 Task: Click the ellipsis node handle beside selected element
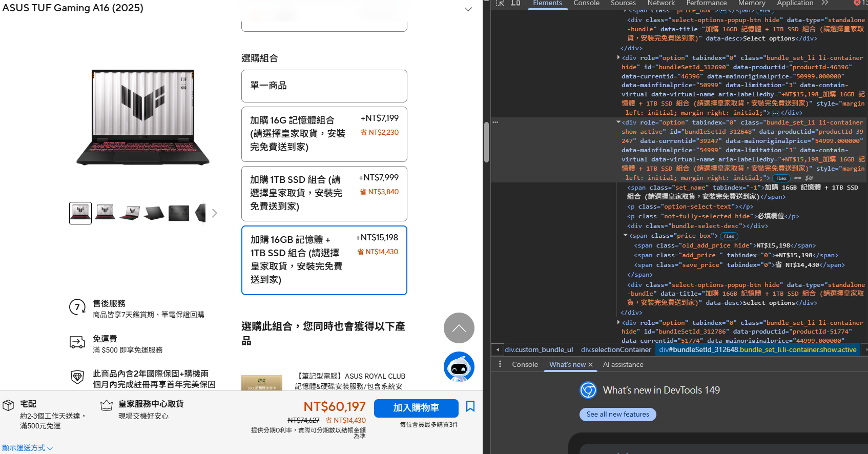point(495,122)
